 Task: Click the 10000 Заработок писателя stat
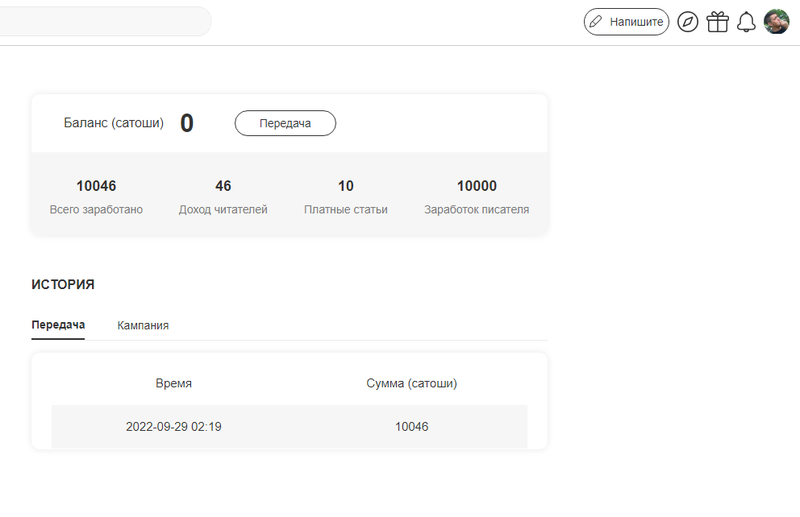tap(477, 196)
